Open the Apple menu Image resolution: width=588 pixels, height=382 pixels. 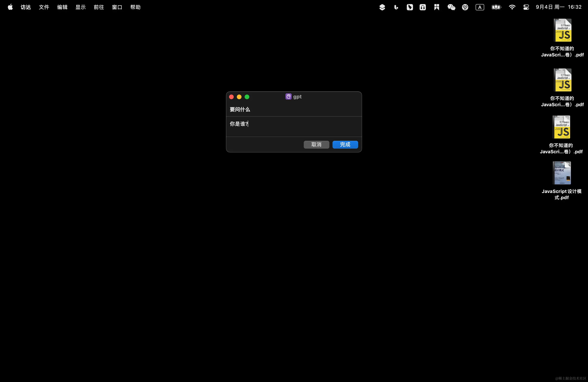pyautogui.click(x=10, y=7)
